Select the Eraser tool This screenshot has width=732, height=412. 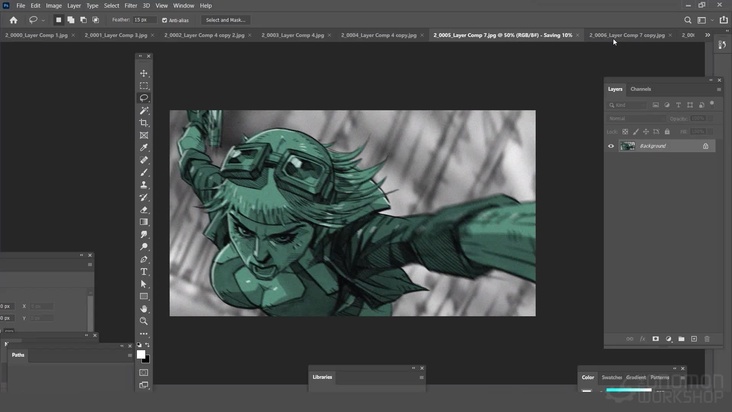[144, 209]
